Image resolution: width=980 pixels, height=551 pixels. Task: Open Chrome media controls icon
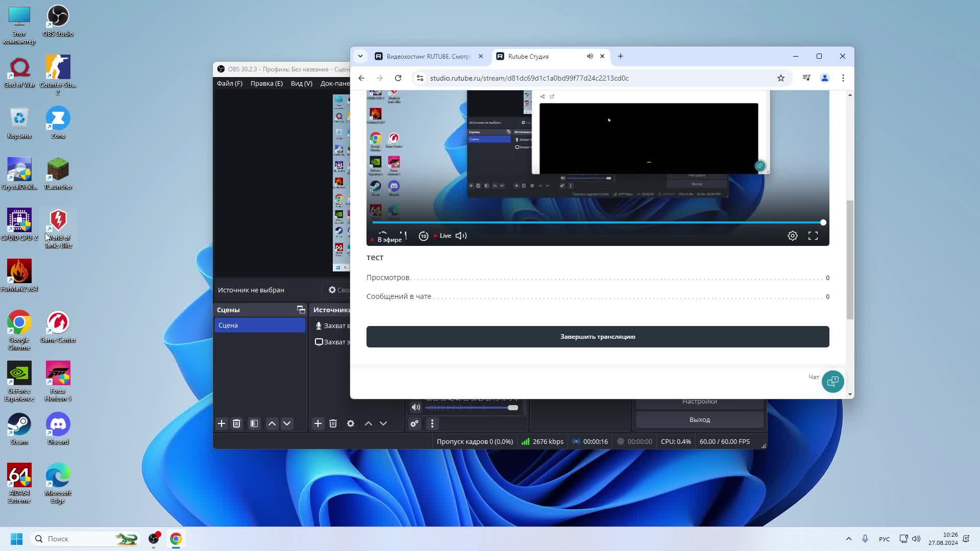806,78
